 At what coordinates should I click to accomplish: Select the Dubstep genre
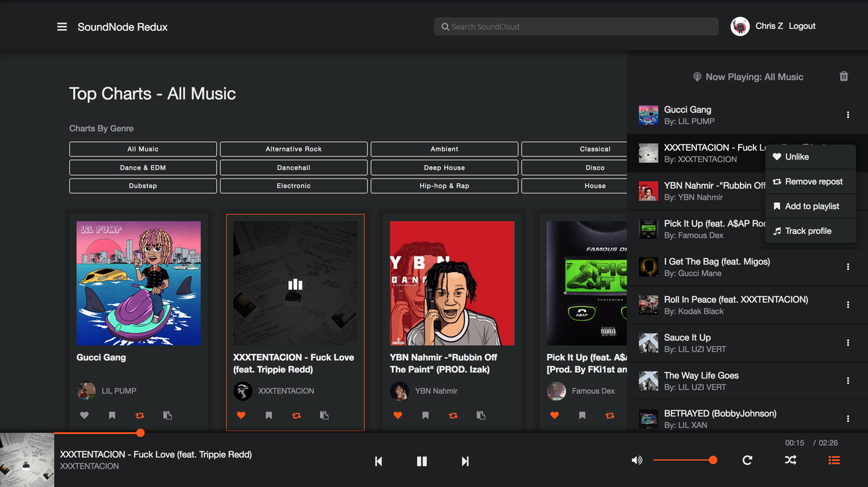(x=143, y=186)
